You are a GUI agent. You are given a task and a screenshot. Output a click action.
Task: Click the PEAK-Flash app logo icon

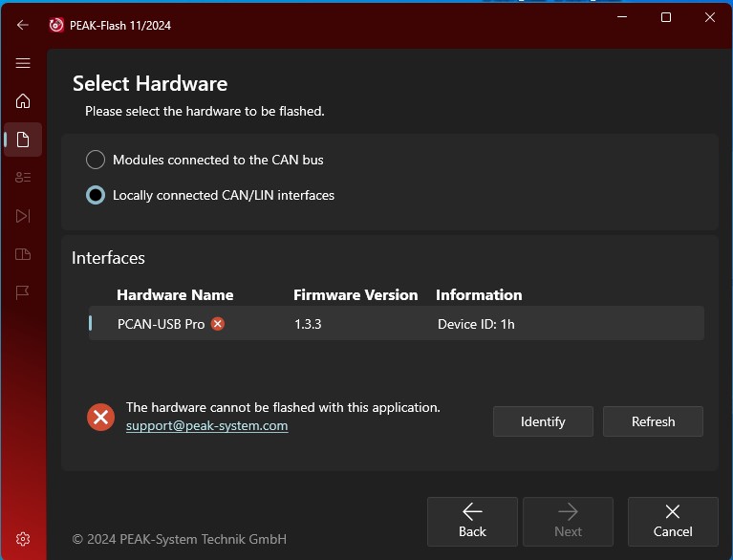56,25
